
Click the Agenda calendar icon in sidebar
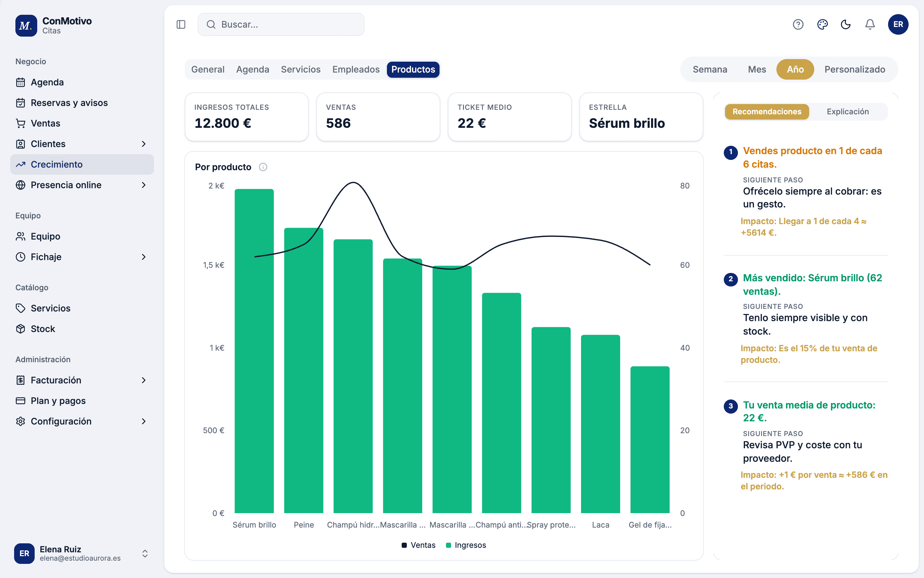click(21, 82)
